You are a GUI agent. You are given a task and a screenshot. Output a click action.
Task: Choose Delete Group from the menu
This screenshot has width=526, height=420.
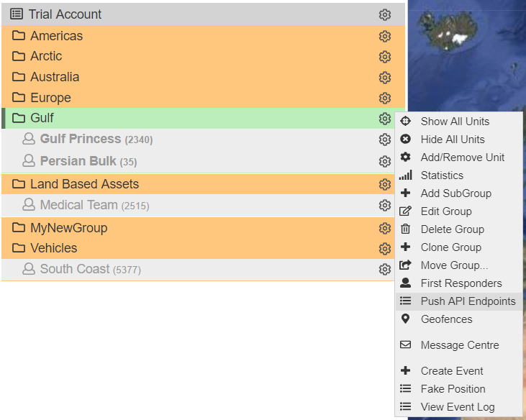(x=459, y=229)
